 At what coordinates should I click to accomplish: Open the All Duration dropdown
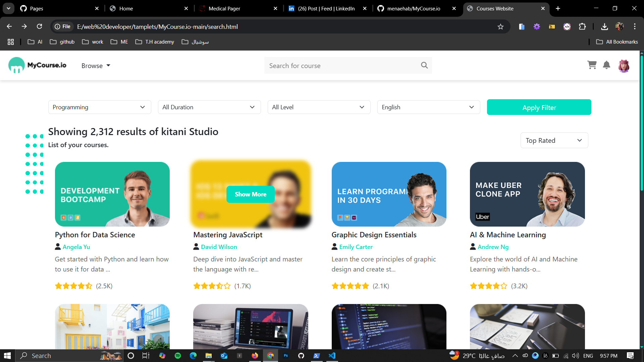pyautogui.click(x=209, y=107)
